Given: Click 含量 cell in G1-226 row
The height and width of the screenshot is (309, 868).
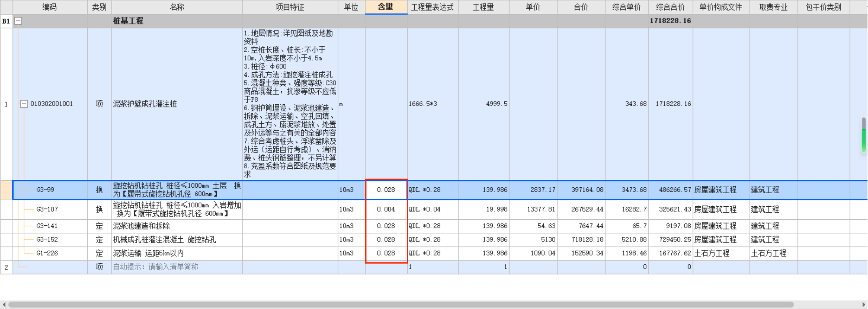Looking at the screenshot, I should click(386, 253).
